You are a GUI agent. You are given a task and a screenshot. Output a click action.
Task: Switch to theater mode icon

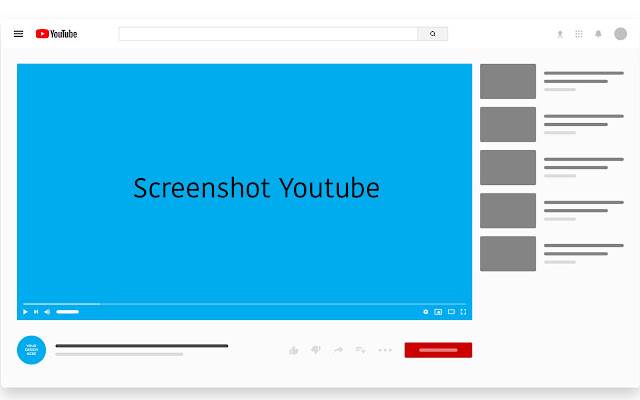click(451, 312)
